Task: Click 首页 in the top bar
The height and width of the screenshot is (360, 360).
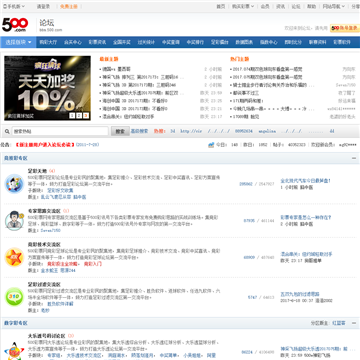Action: coord(221,6)
